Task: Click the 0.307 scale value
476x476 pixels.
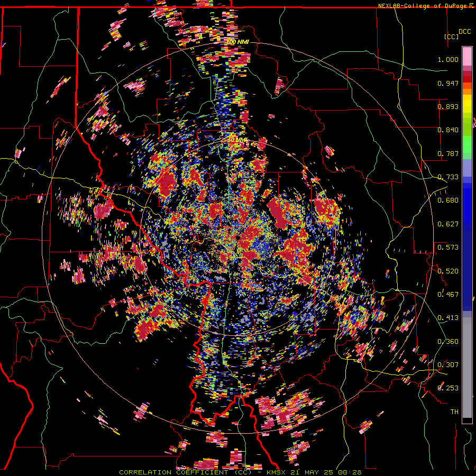Action: [448, 364]
